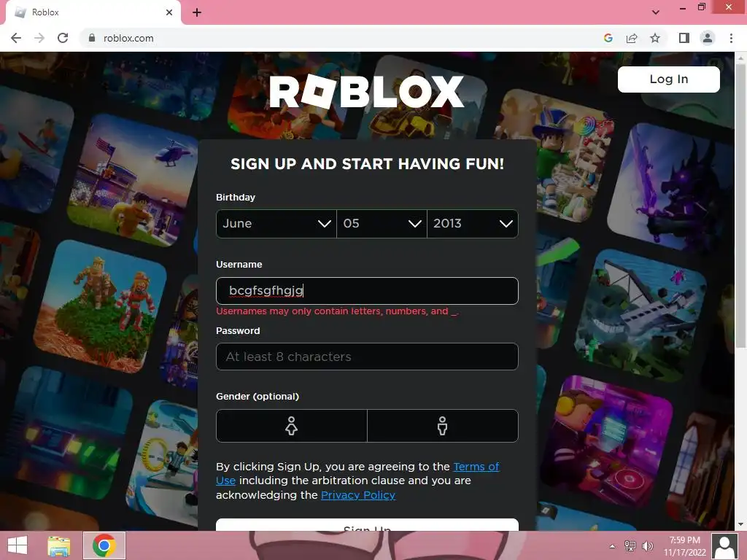747x560 pixels.
Task: Click the Chrome icon on the taskbar
Action: tap(104, 545)
